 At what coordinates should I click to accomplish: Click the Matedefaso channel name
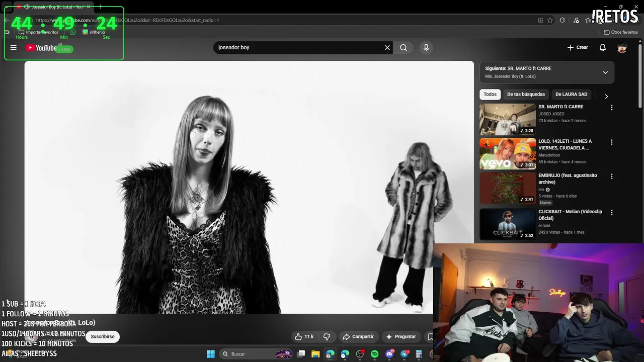(x=549, y=155)
